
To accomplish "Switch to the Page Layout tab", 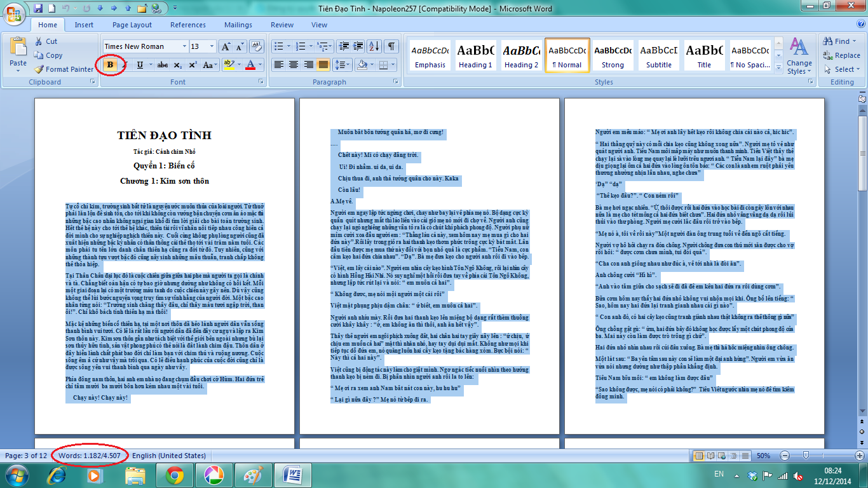I will coord(132,25).
